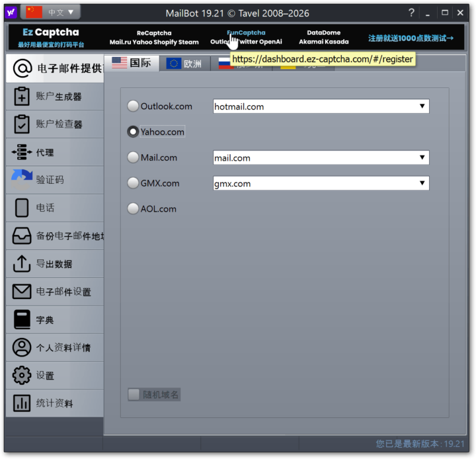The height and width of the screenshot is (459, 476).
Task: Click the ReCaptcha banner text
Action: 154,33
